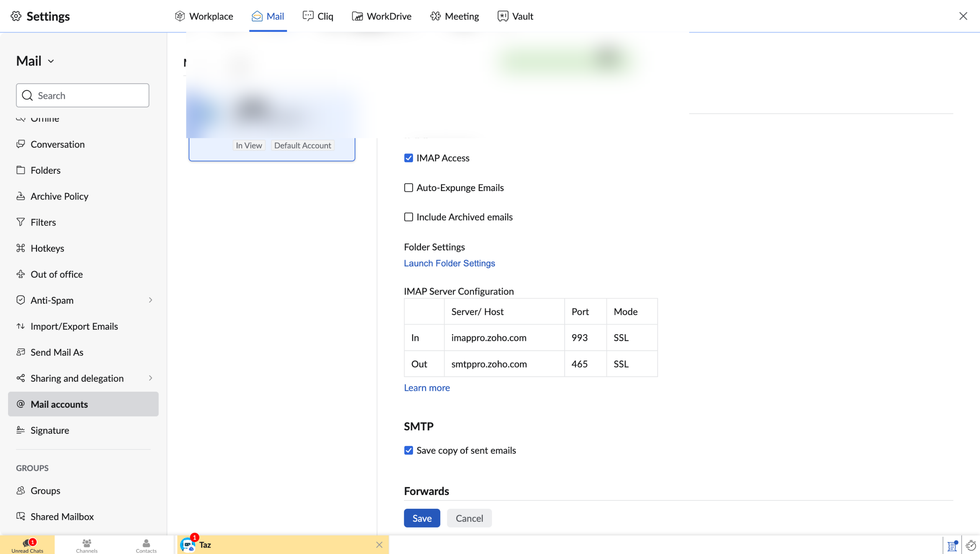This screenshot has width=980, height=554.
Task: Expand Sharing and delegation chevron
Action: (150, 378)
